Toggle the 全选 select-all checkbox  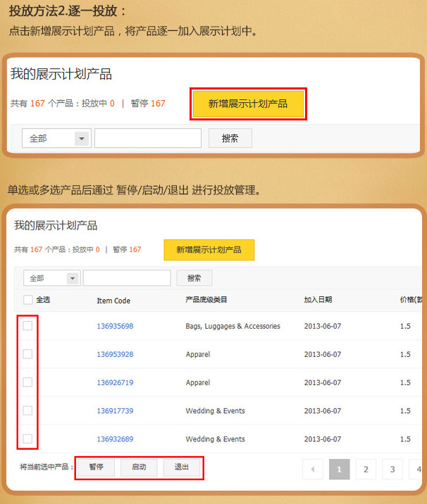click(x=28, y=300)
